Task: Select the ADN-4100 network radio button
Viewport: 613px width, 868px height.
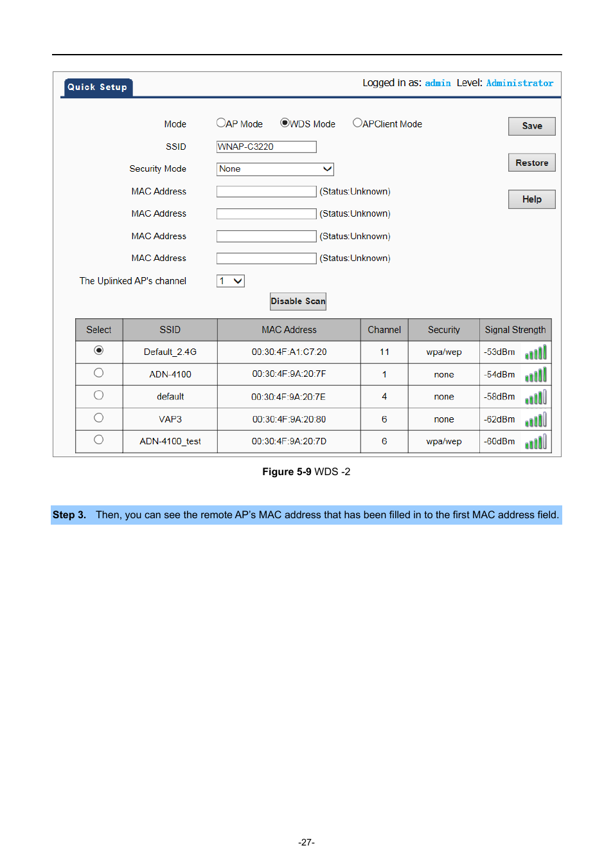Action: pyautogui.click(x=98, y=373)
